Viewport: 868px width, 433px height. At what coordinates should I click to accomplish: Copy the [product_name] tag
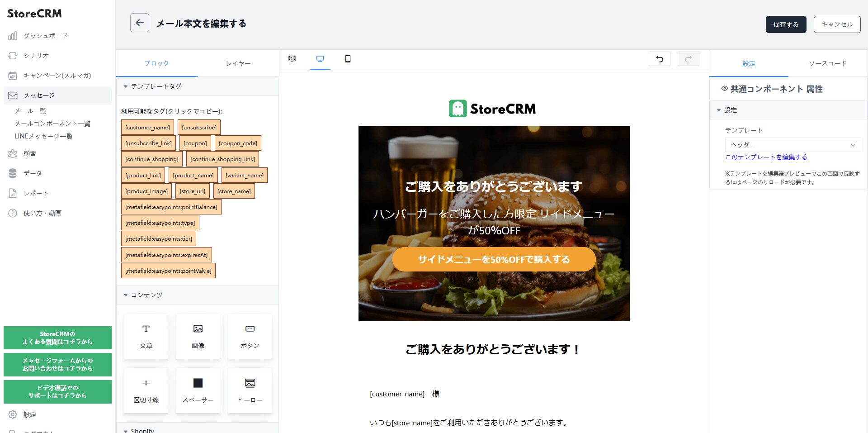[x=193, y=175]
